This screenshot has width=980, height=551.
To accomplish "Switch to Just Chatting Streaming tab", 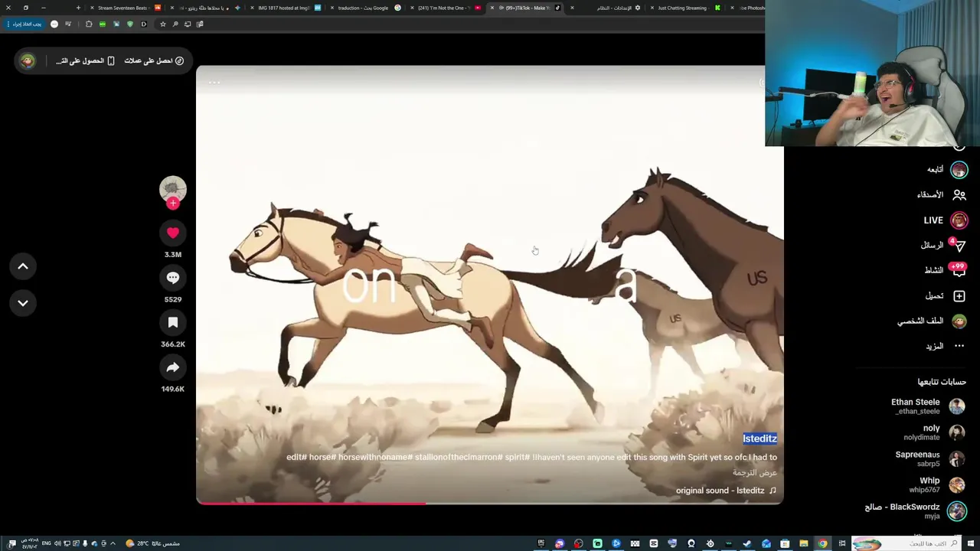I will pos(685,8).
